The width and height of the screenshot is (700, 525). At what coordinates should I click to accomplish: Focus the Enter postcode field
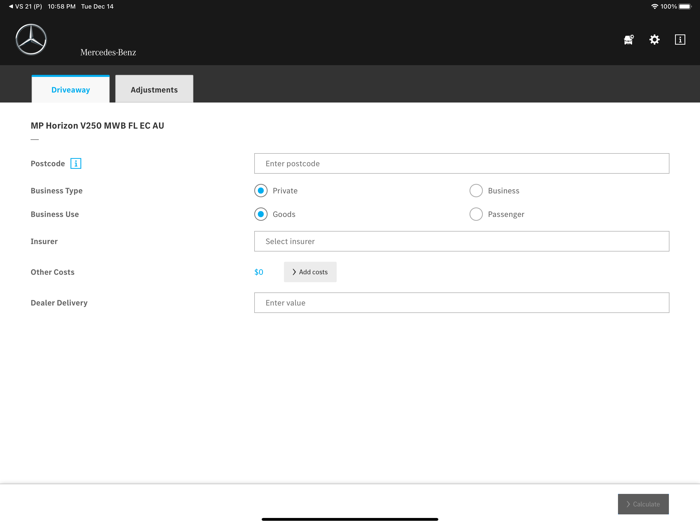point(461,164)
